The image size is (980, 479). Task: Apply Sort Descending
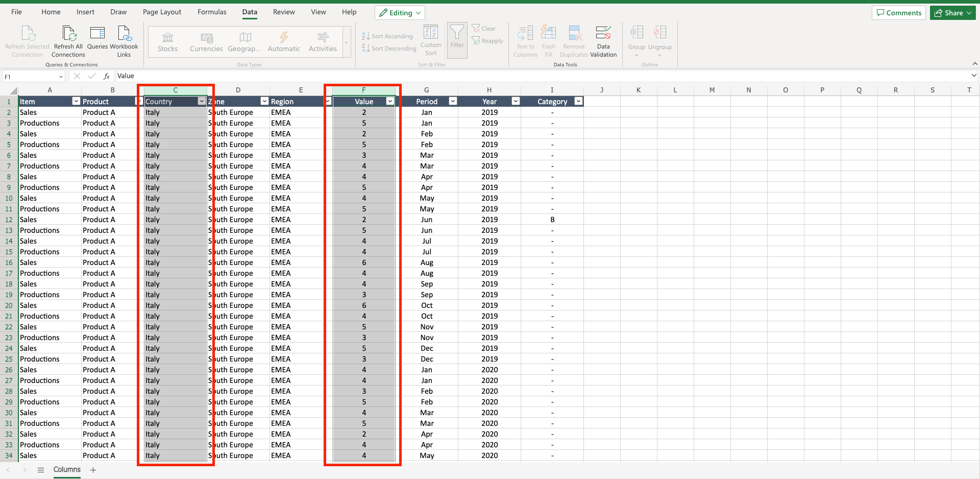tap(389, 48)
